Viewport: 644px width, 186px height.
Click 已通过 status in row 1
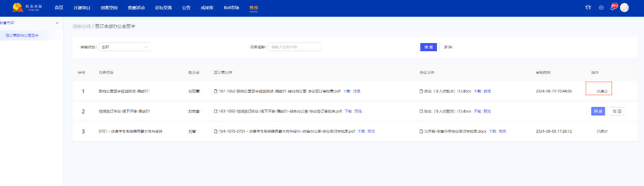(602, 91)
